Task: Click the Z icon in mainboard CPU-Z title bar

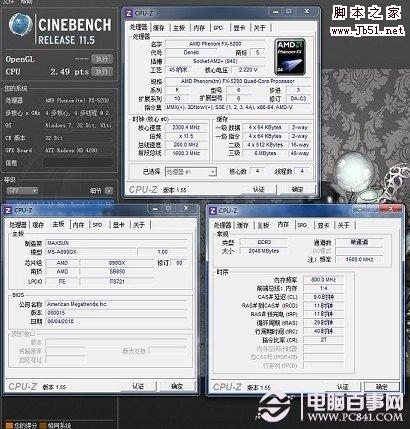Action: coord(8,210)
